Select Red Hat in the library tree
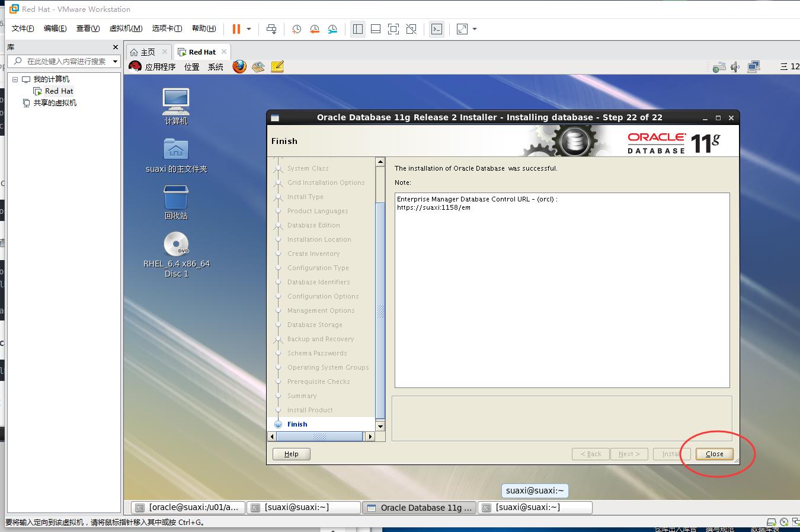 59,91
